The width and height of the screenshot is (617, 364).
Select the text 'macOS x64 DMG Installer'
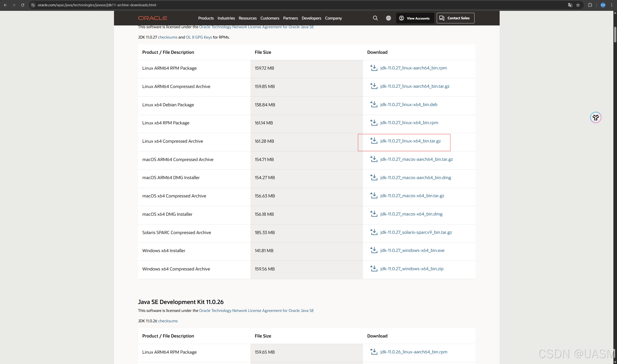(167, 214)
